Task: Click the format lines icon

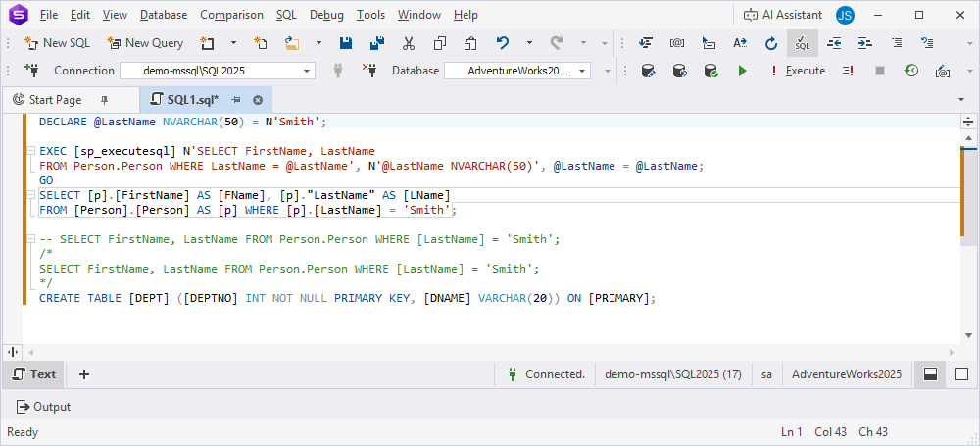Action: 897,43
